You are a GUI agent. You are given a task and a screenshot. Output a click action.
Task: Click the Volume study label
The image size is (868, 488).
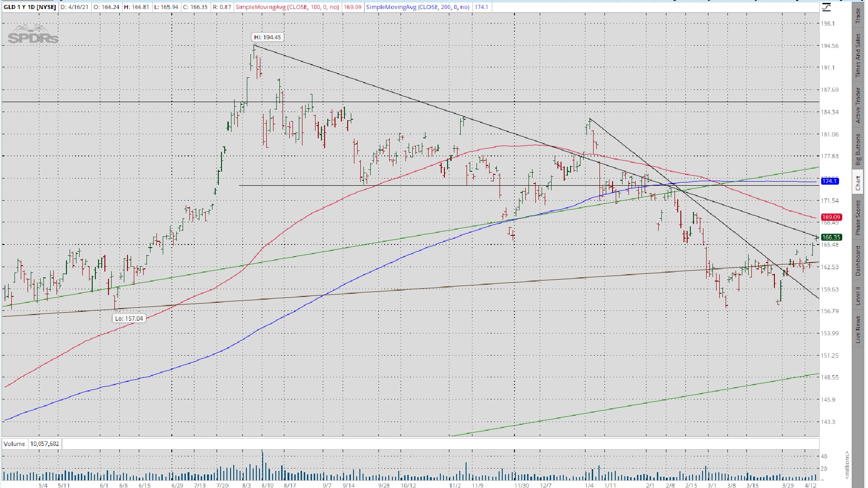coord(14,444)
